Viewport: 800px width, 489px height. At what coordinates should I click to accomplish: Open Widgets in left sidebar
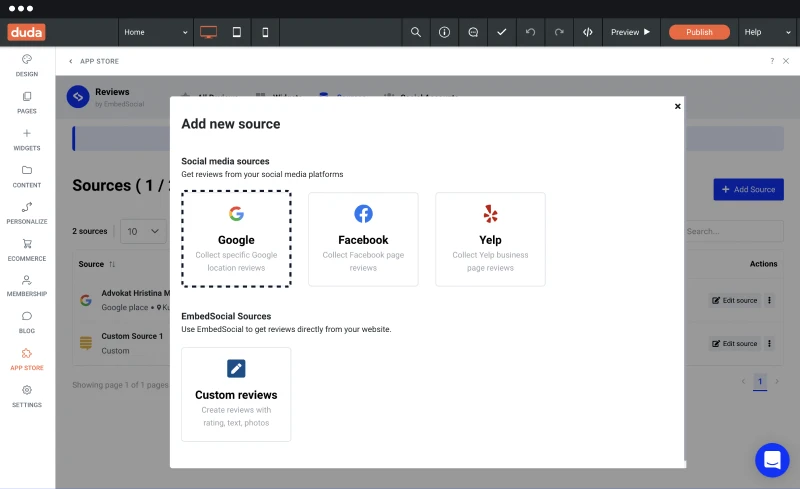(x=27, y=139)
